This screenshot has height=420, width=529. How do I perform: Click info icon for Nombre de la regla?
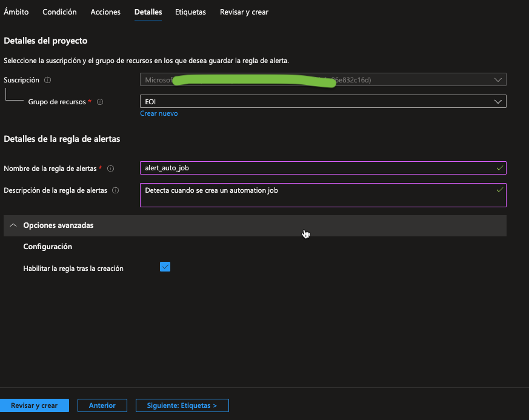(x=110, y=168)
